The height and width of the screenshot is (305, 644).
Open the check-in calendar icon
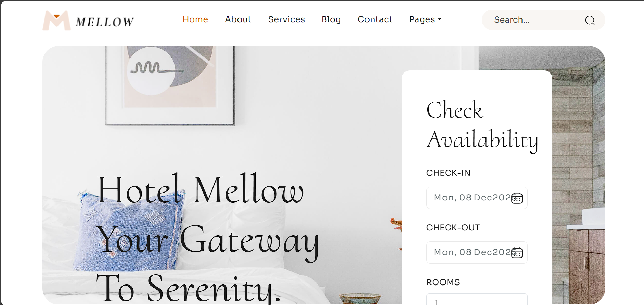pyautogui.click(x=517, y=198)
